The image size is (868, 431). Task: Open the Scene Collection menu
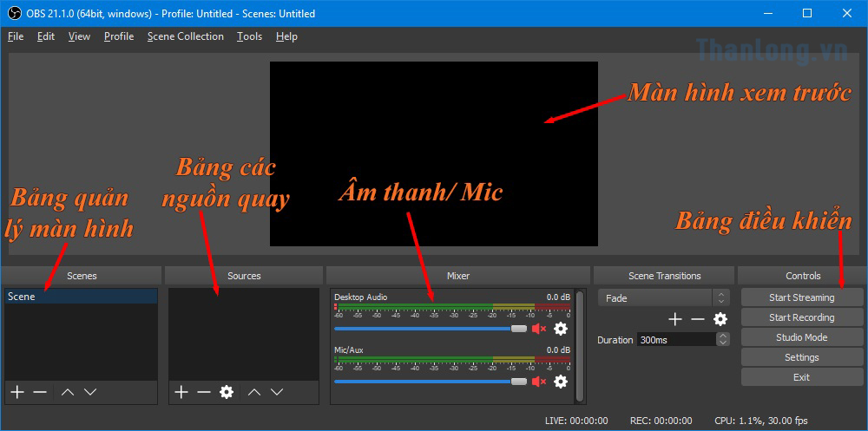[185, 36]
